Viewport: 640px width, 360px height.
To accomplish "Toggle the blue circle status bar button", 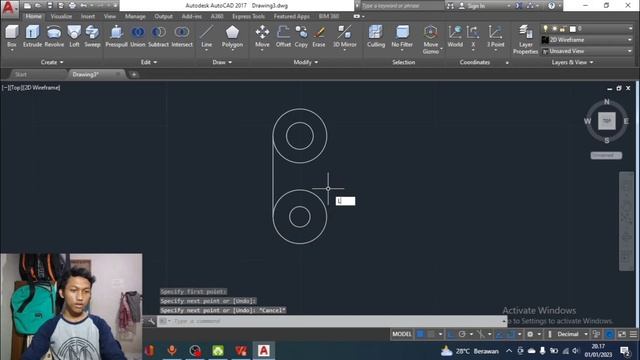I will click(609, 334).
